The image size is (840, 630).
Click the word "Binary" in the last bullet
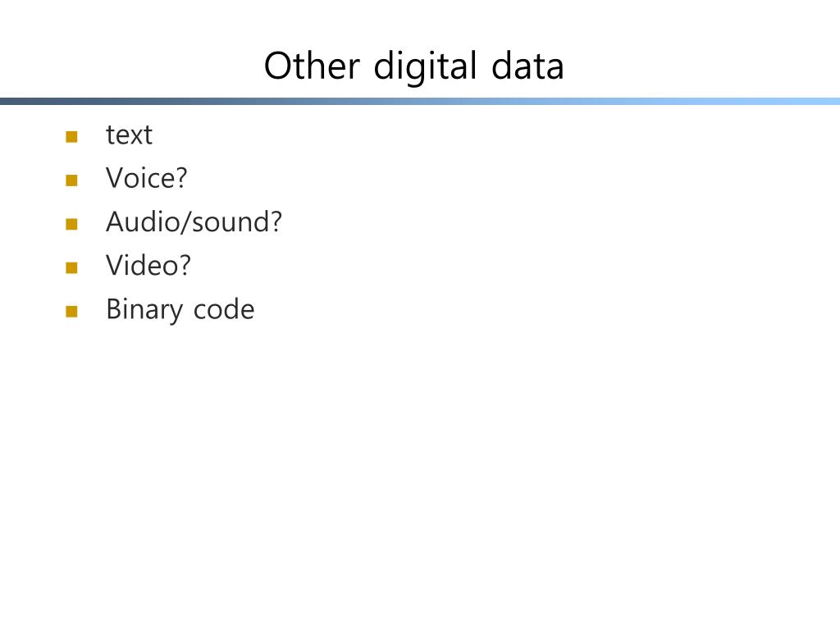pyautogui.click(x=144, y=311)
